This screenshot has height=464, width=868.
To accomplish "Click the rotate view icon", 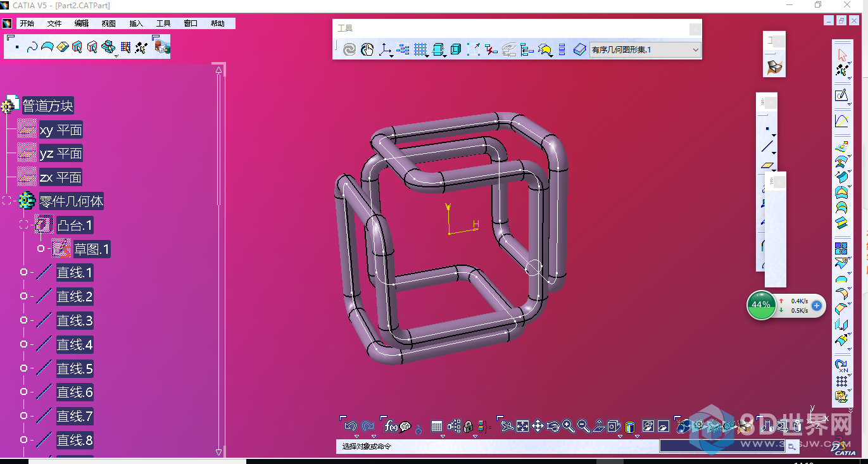I will 553,427.
